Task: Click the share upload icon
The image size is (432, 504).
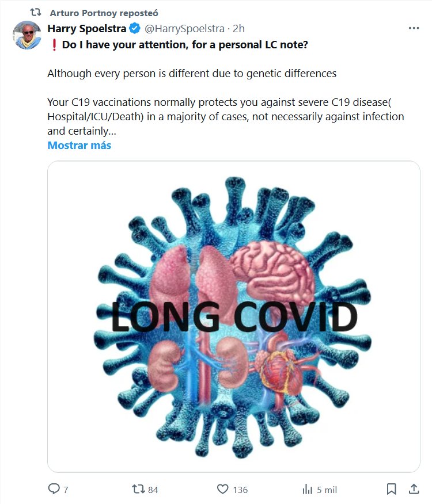Action: 414,488
